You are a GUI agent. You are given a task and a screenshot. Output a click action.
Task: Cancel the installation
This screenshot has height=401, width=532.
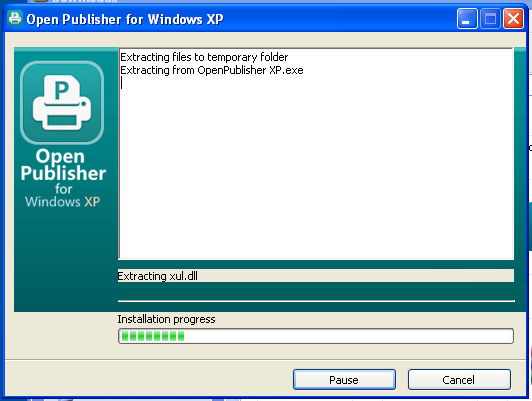pyautogui.click(x=459, y=380)
